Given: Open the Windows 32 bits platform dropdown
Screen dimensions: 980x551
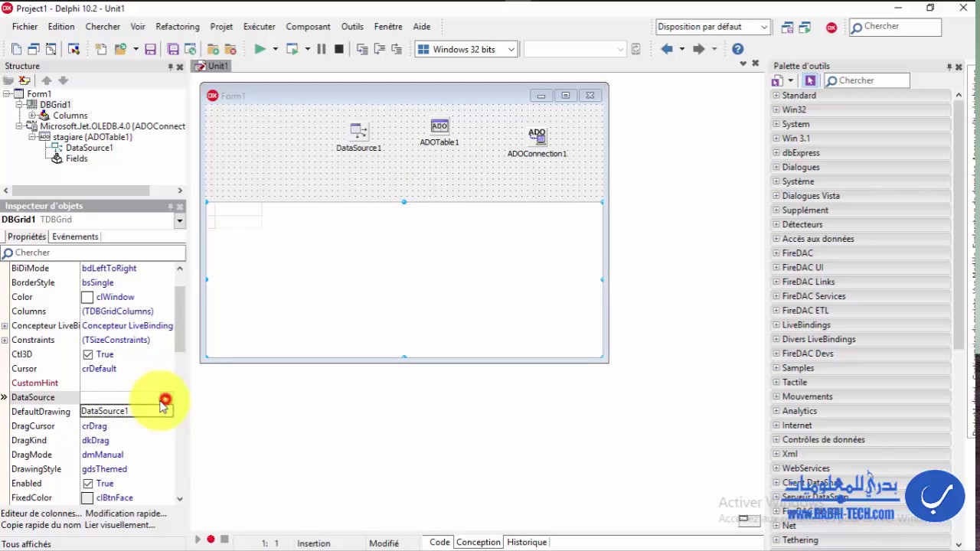Looking at the screenshot, I should 511,49.
